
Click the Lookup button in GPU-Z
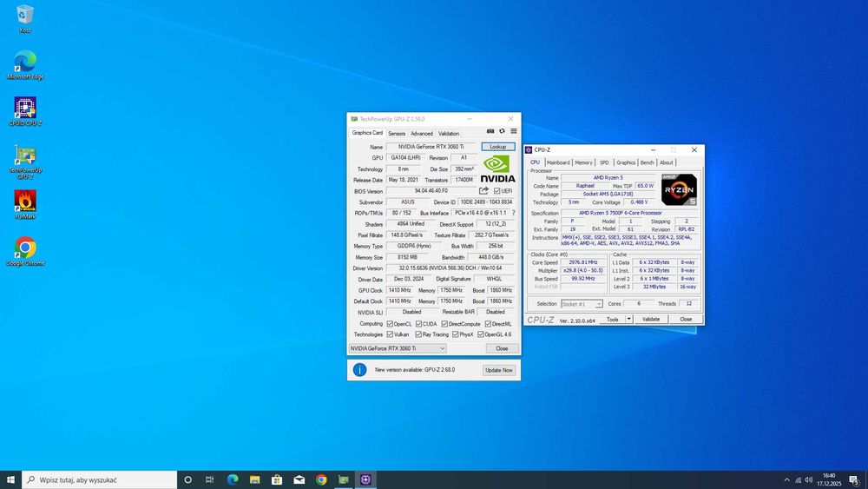[x=497, y=147]
